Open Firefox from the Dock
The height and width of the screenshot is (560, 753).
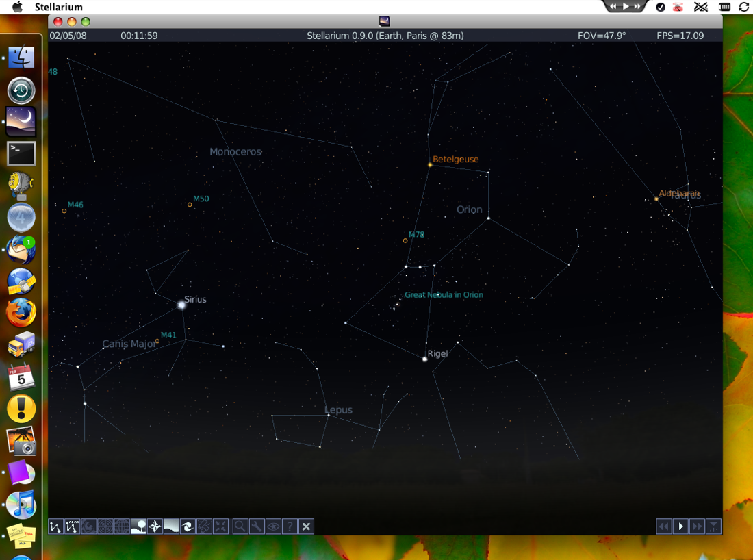coord(21,313)
